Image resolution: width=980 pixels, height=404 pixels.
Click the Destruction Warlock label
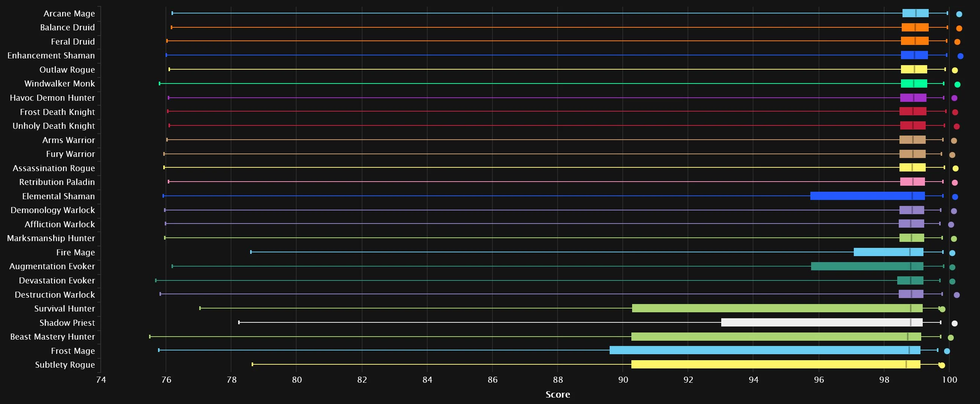[x=55, y=295]
